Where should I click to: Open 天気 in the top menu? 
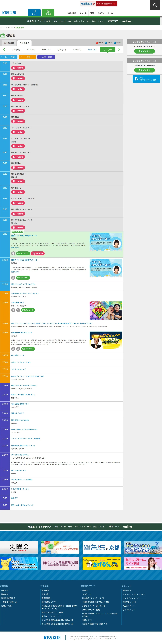click(x=92, y=13)
